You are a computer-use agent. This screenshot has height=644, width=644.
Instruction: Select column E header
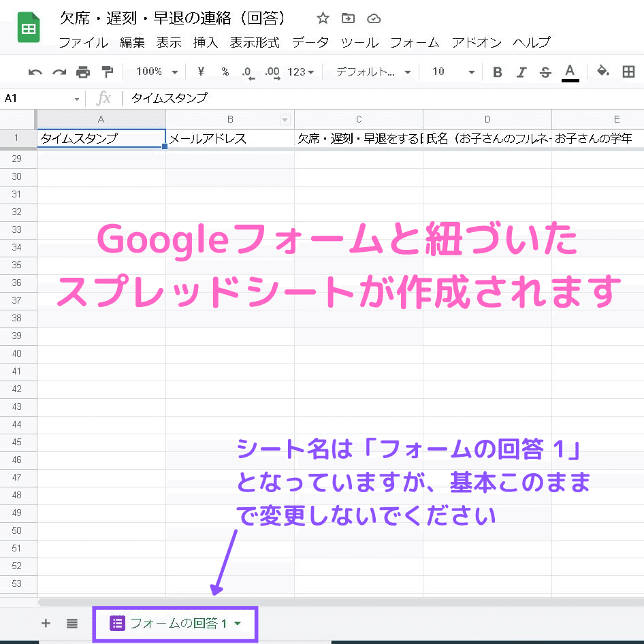point(598,120)
